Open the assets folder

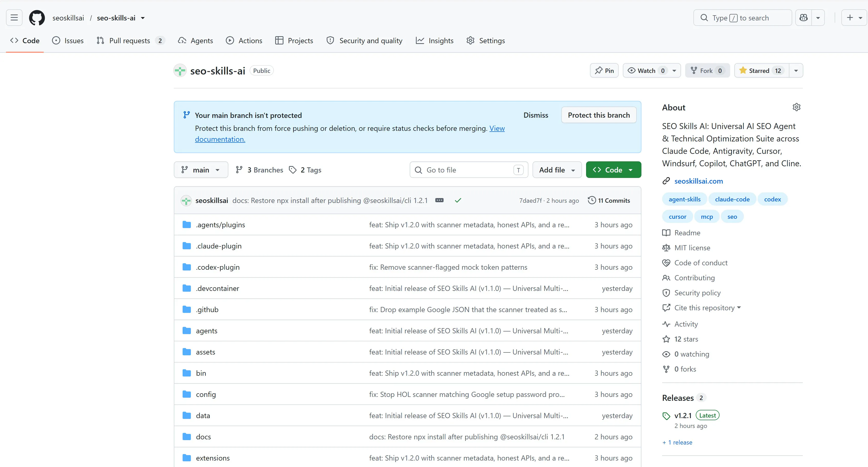206,352
